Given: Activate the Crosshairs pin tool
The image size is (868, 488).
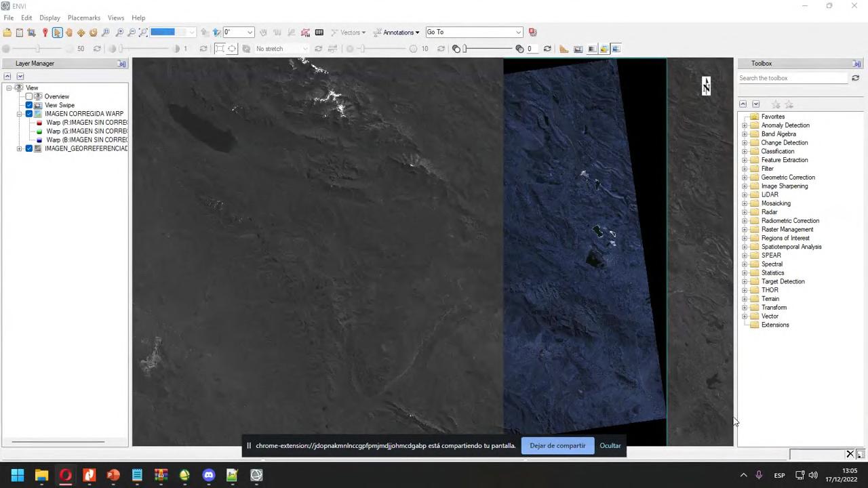Looking at the screenshot, I should 45,33.
